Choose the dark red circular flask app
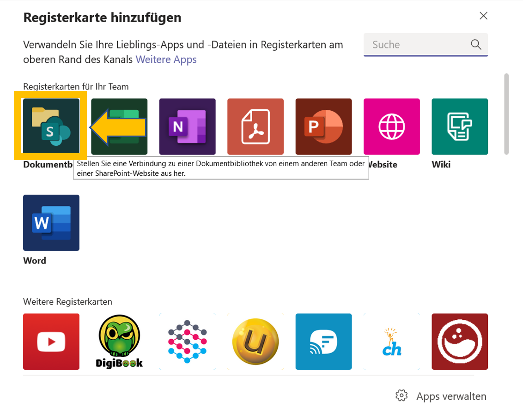The width and height of the screenshot is (523, 420). coord(460,342)
